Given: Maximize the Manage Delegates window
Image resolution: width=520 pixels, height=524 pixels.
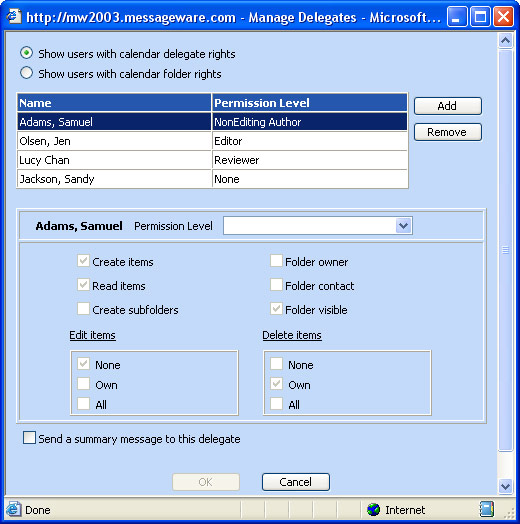Looking at the screenshot, I should [480, 16].
